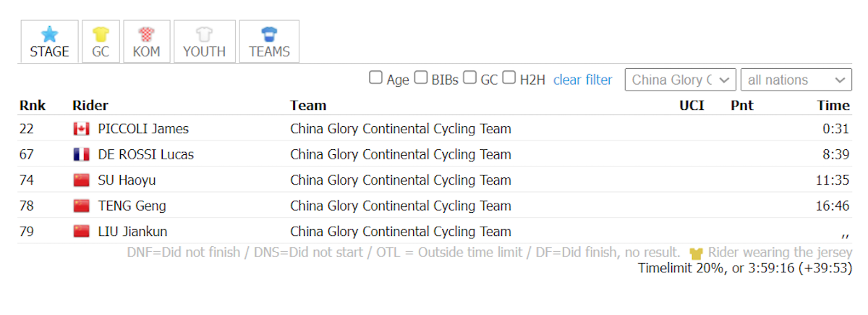This screenshot has height=315, width=868.
Task: Expand the all nations dropdown
Action: [796, 80]
